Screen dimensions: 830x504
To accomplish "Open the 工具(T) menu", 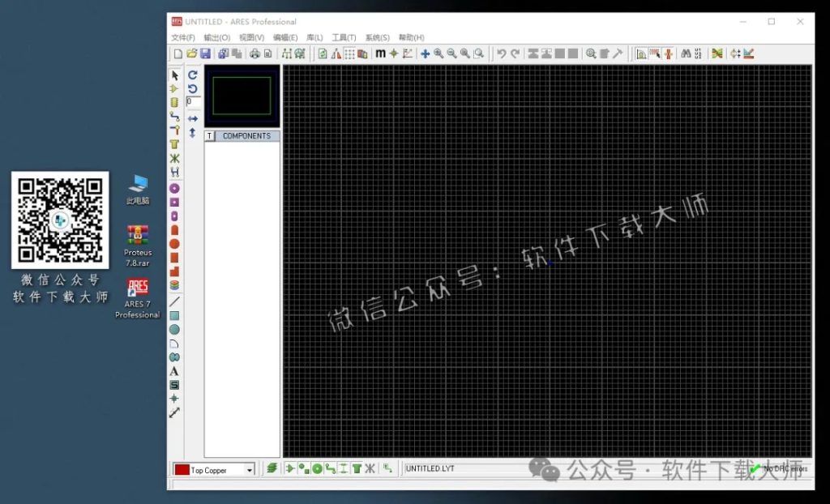I will (343, 36).
